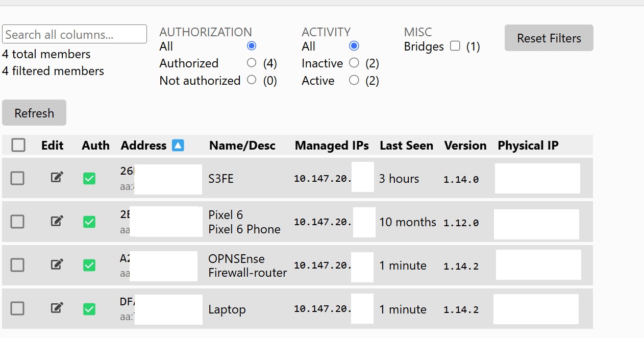Viewport: 644px width, 338px height.
Task: Click the edit icon for Laptop
Action: tap(57, 307)
